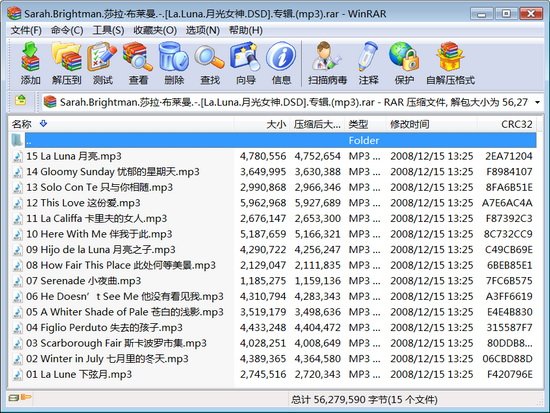Viewport: 550px width, 413px height.
Task: Launch the 向导 (Wizard) tool
Action: coord(246,63)
